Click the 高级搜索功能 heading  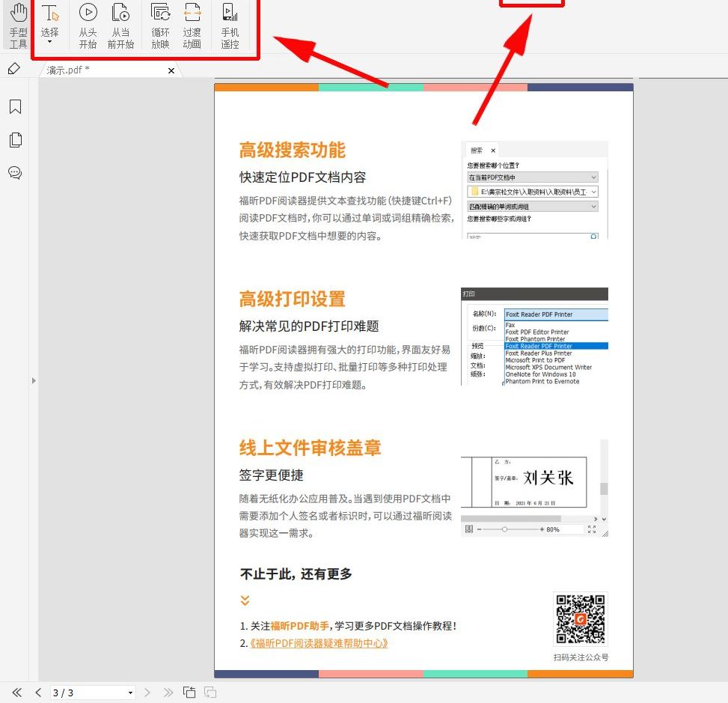pos(293,150)
